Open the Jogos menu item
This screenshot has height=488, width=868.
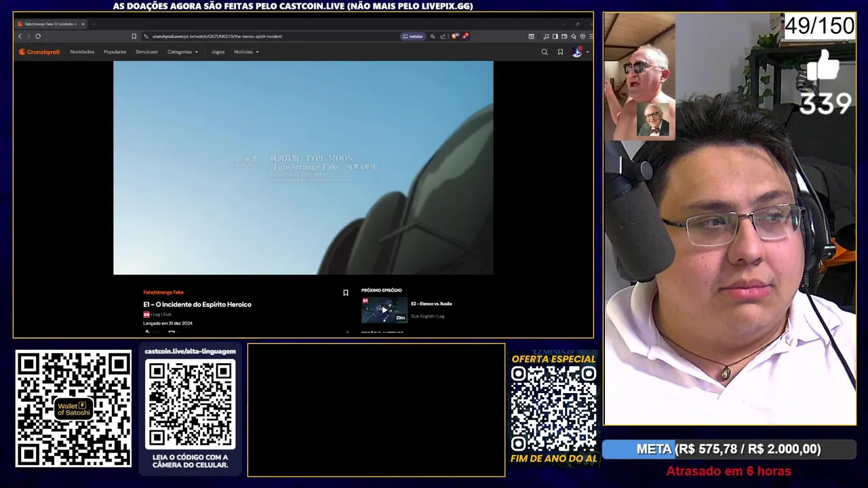[x=218, y=52]
